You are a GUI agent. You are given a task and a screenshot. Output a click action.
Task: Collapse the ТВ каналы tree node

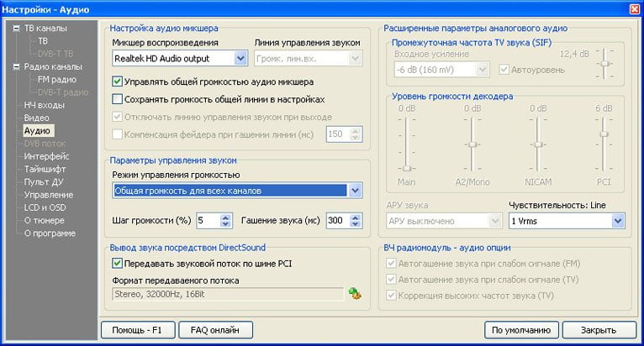[x=16, y=28]
